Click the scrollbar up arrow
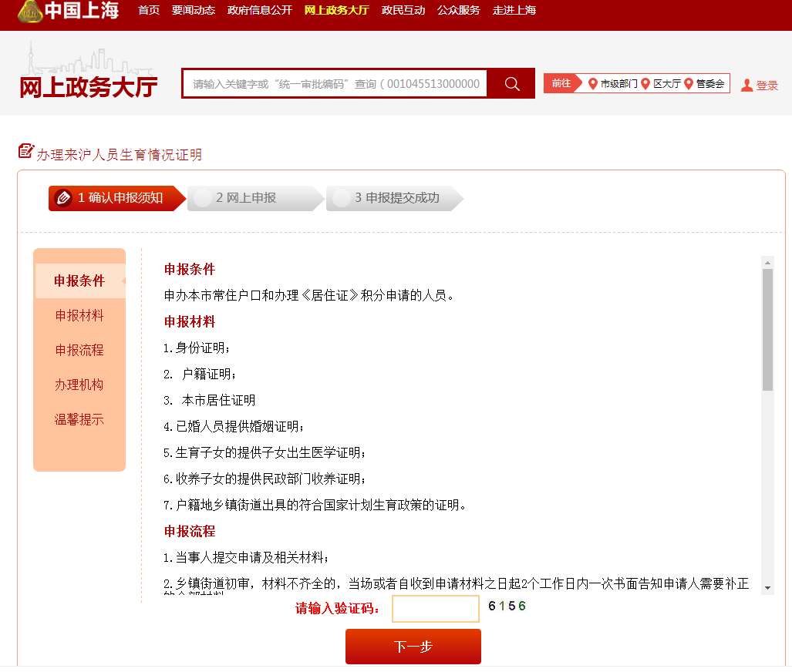 [768, 263]
